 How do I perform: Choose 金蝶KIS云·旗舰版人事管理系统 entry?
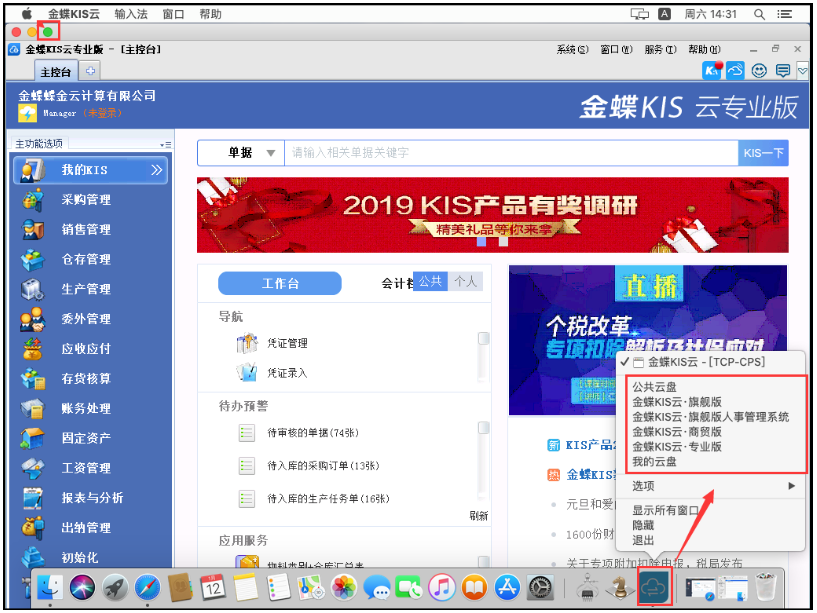click(x=711, y=416)
